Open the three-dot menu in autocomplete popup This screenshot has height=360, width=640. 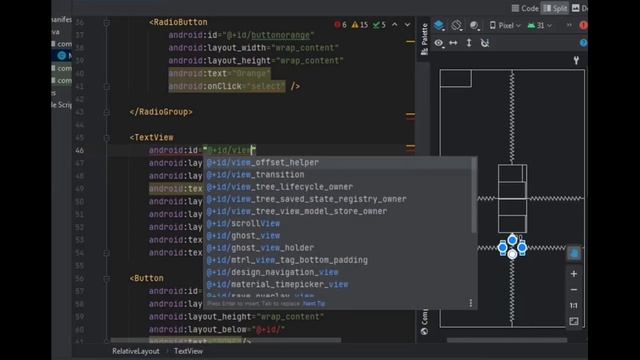click(x=471, y=303)
